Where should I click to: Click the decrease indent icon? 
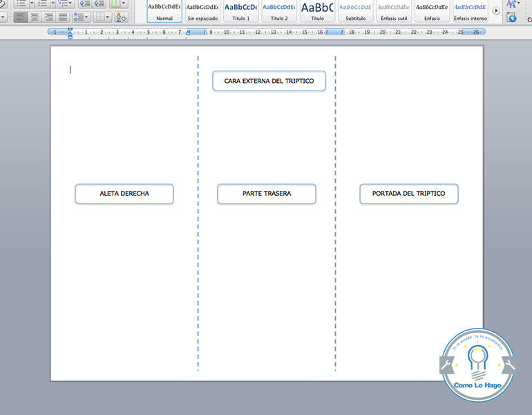point(84,3)
